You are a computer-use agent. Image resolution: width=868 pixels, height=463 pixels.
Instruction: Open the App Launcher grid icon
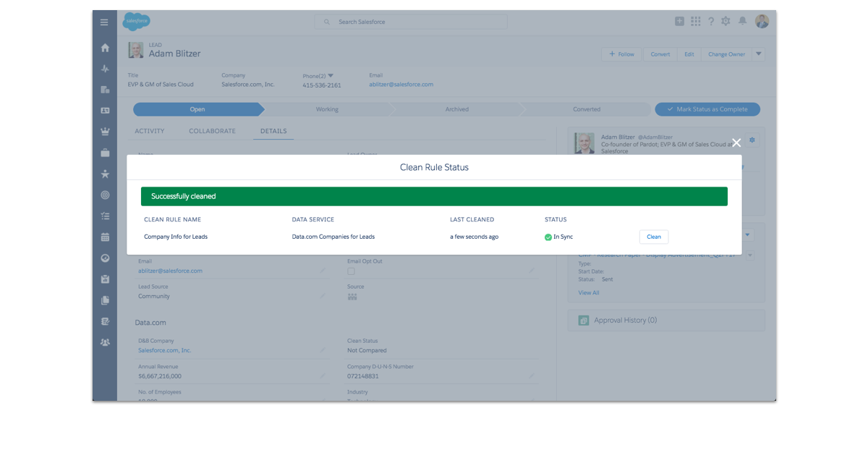pos(695,22)
